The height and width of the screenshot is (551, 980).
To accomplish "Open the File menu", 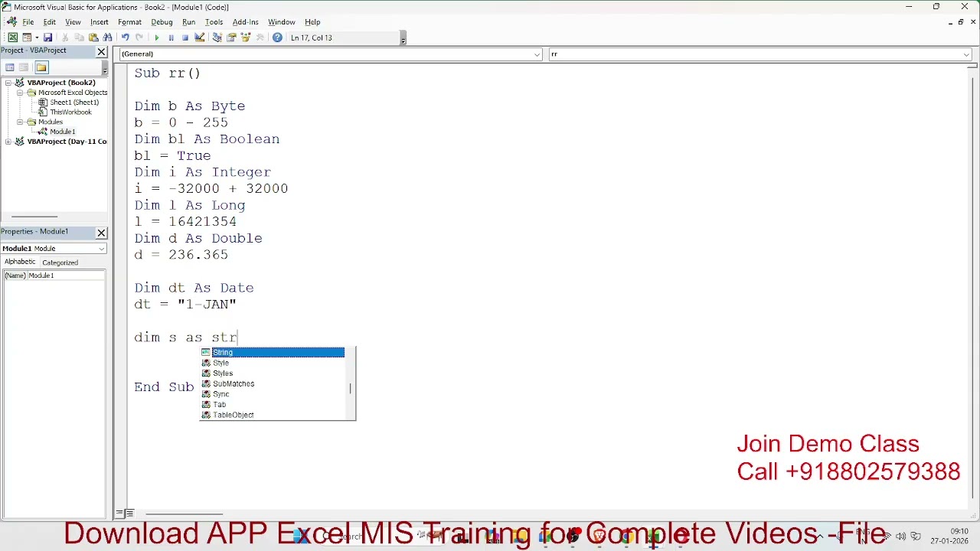I will pos(28,22).
